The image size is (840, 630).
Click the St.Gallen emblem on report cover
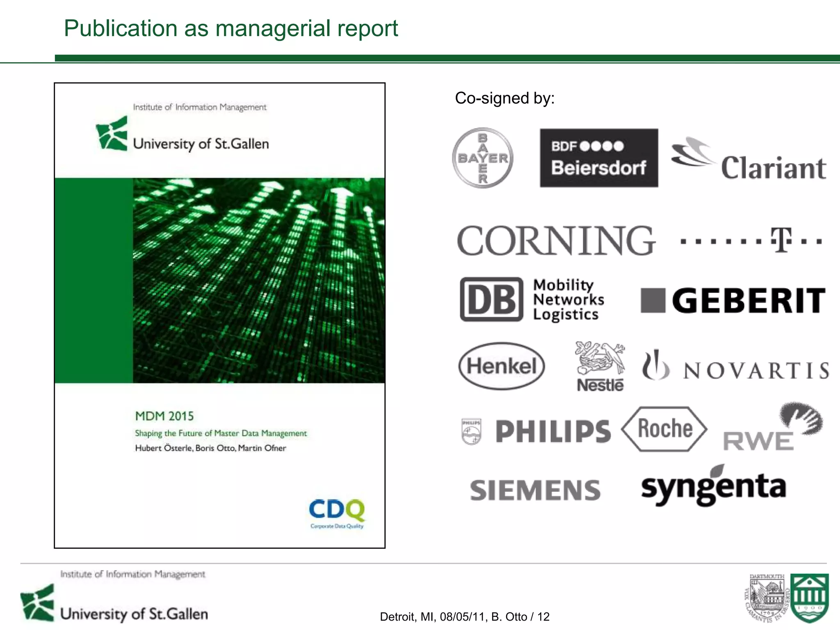tap(111, 134)
